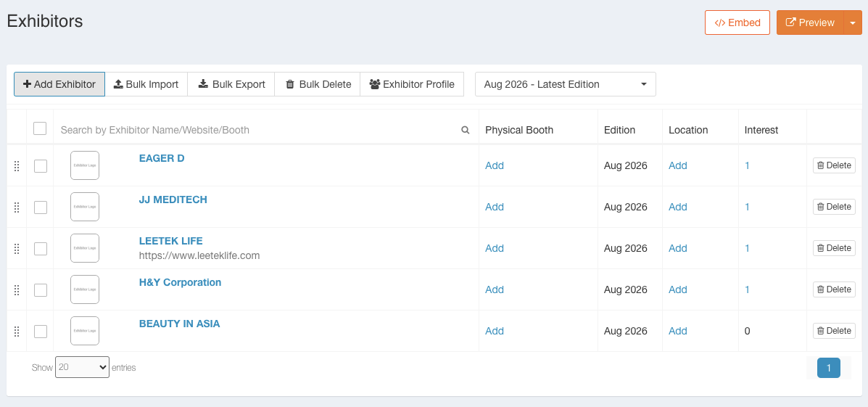
Task: Click the Embed button
Action: pos(737,22)
